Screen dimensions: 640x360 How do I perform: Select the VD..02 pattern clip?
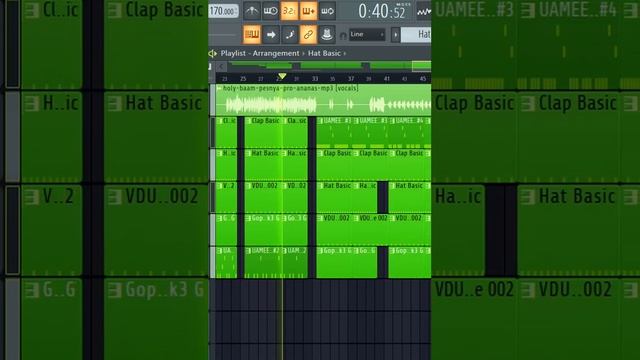click(295, 198)
